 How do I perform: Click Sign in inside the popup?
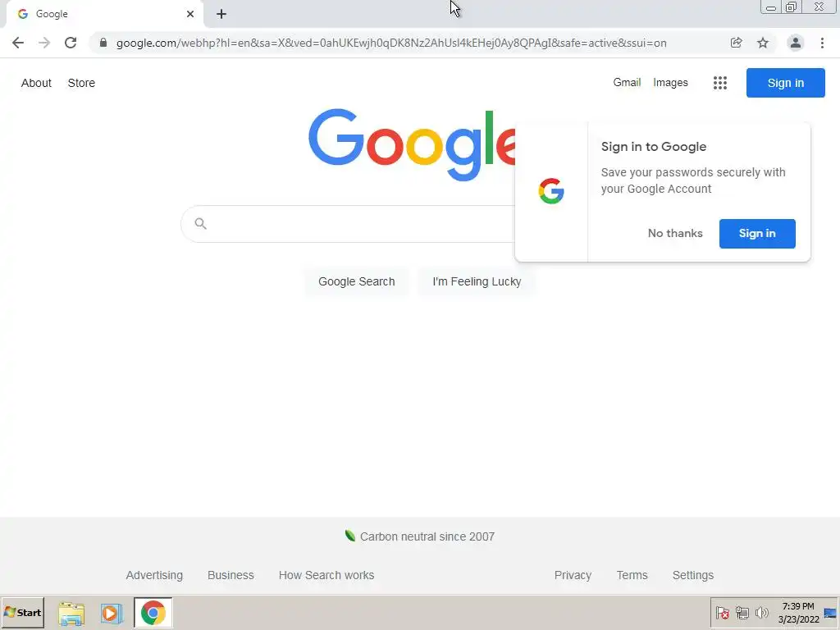pos(757,234)
